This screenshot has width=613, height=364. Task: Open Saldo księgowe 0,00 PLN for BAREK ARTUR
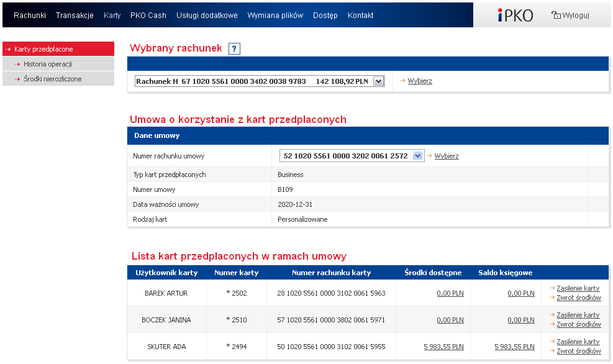tap(520, 293)
